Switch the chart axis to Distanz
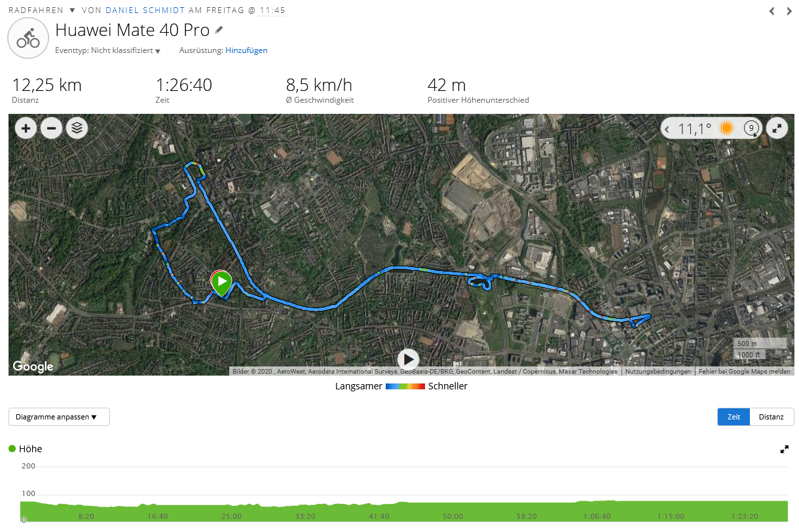The width and height of the screenshot is (799, 532). pyautogui.click(x=771, y=417)
